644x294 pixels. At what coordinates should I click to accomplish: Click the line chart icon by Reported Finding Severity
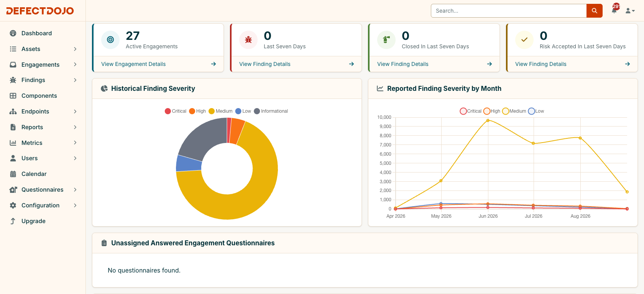(x=380, y=89)
